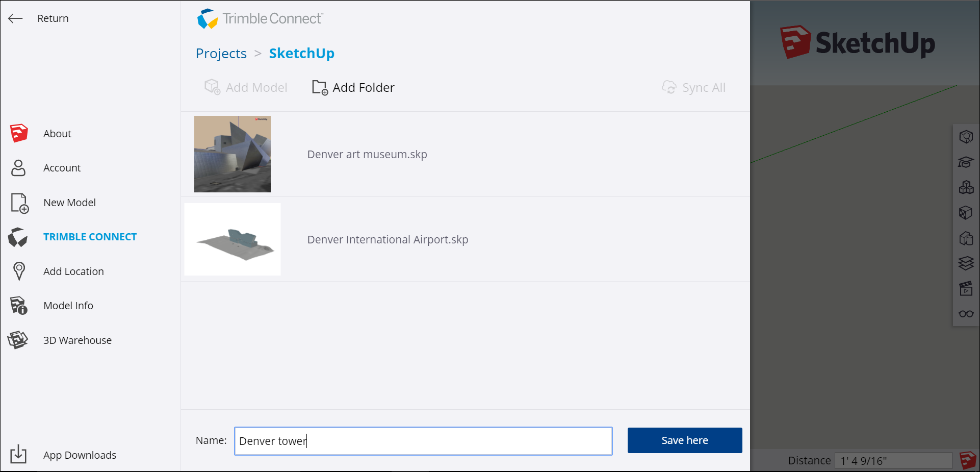Screen dimensions: 980x472
Task: Open the Materials cube panel icon
Action: [966, 212]
